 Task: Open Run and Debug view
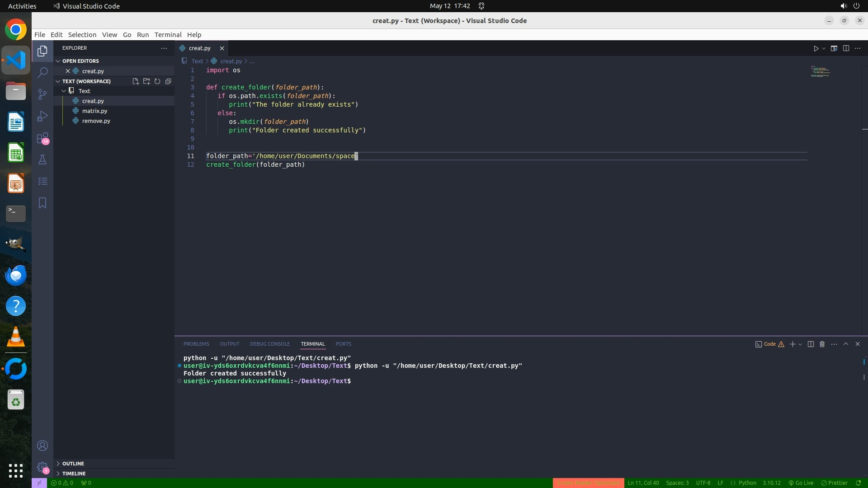tap(42, 116)
